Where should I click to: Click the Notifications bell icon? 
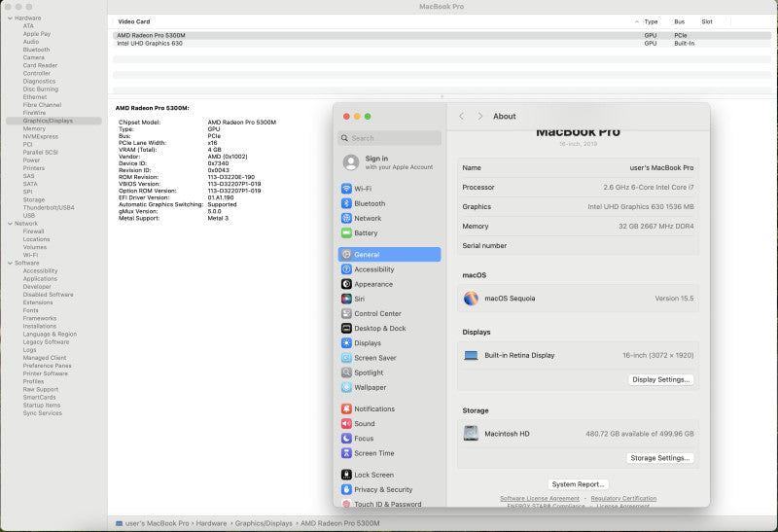(x=346, y=408)
